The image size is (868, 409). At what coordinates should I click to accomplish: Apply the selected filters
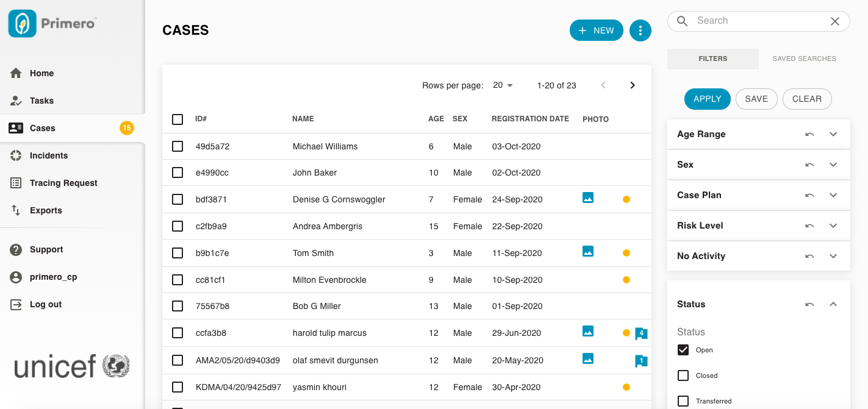(708, 99)
